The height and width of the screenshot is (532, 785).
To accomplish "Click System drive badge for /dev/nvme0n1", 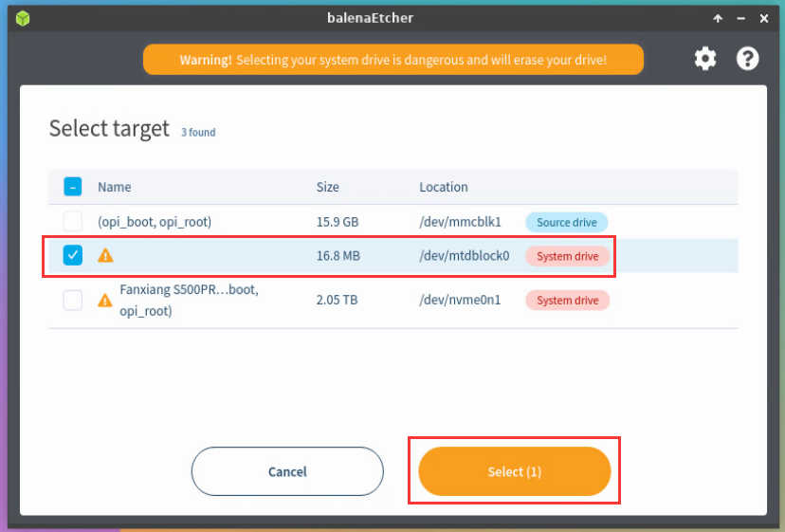I will (567, 301).
